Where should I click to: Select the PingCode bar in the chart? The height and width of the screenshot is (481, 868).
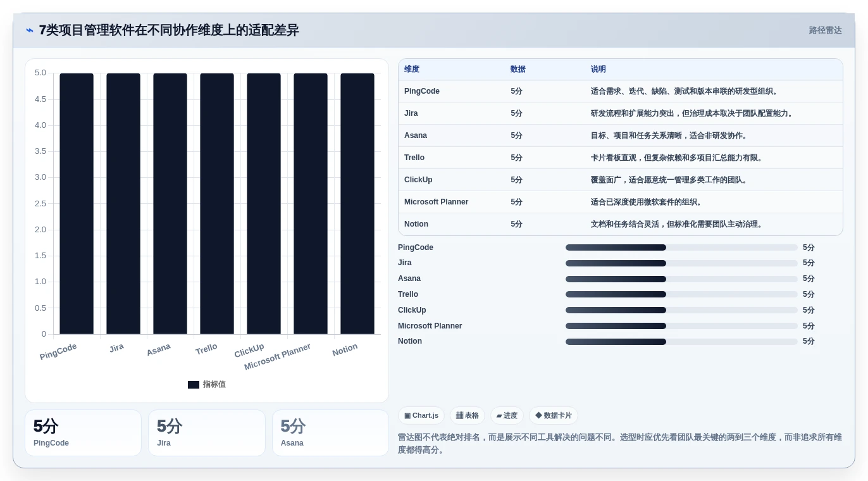(x=77, y=204)
